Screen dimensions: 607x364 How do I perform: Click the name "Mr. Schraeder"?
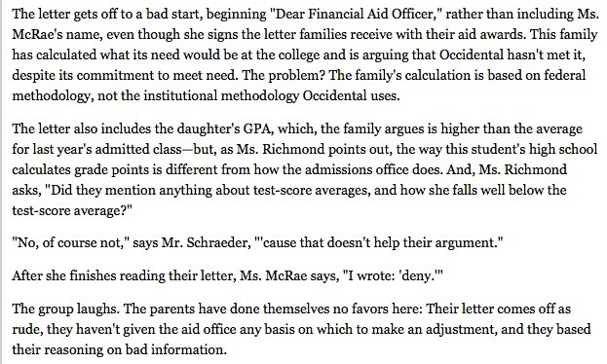coord(204,243)
